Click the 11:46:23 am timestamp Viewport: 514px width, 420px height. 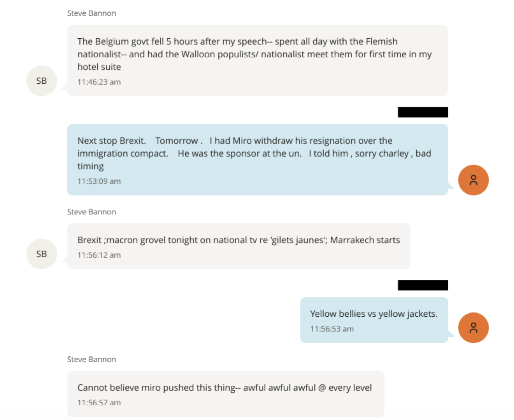click(99, 82)
